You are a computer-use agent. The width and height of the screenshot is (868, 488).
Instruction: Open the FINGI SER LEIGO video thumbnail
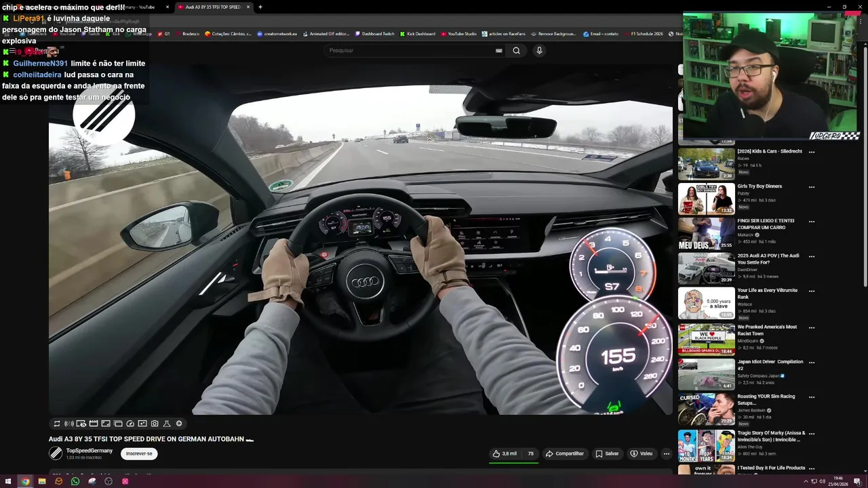click(x=706, y=234)
